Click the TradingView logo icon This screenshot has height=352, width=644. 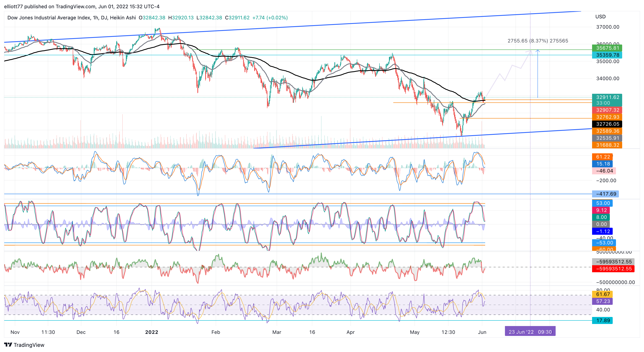click(x=8, y=345)
